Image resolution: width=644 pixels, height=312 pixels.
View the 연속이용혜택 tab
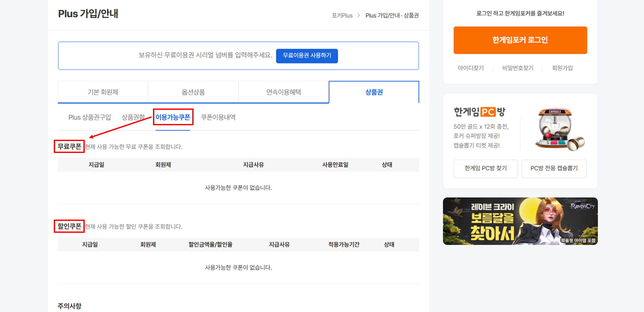pos(283,92)
